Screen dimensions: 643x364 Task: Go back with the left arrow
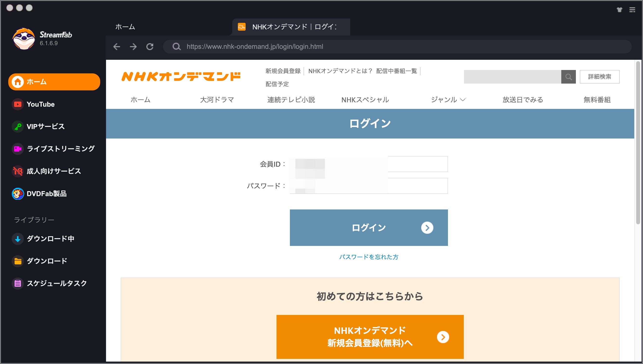pos(116,46)
